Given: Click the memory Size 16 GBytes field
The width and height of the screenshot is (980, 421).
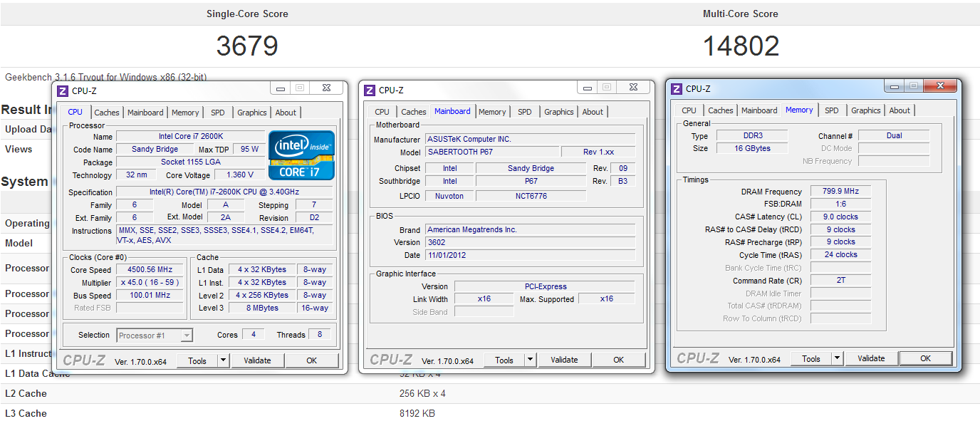Looking at the screenshot, I should (x=752, y=148).
